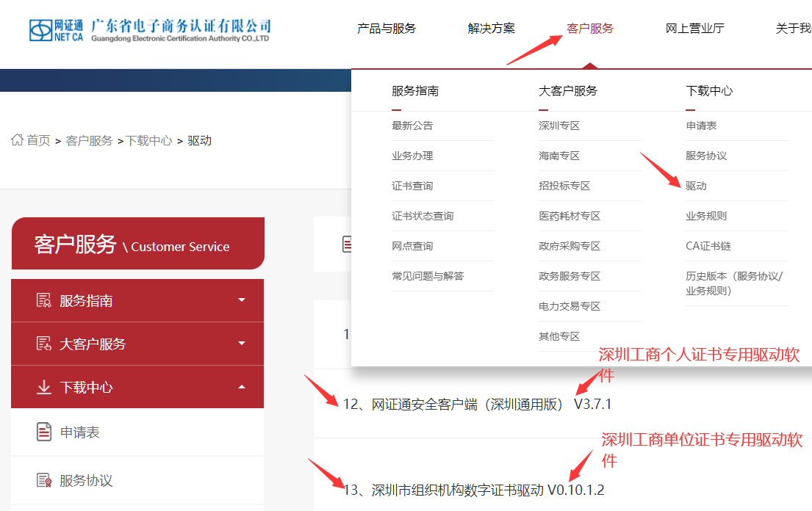Screen dimensions: 812x511
Task: Click the 服务指南 sidebar icon
Action: 43,300
